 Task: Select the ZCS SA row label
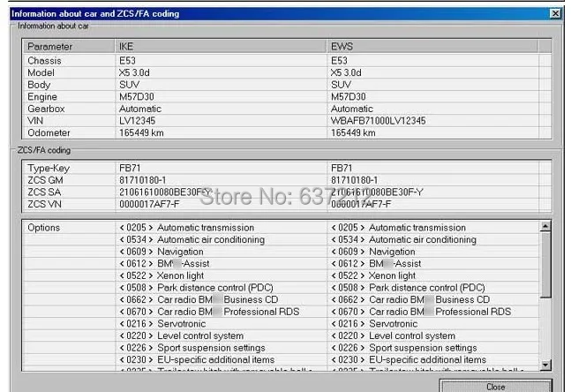pos(44,192)
